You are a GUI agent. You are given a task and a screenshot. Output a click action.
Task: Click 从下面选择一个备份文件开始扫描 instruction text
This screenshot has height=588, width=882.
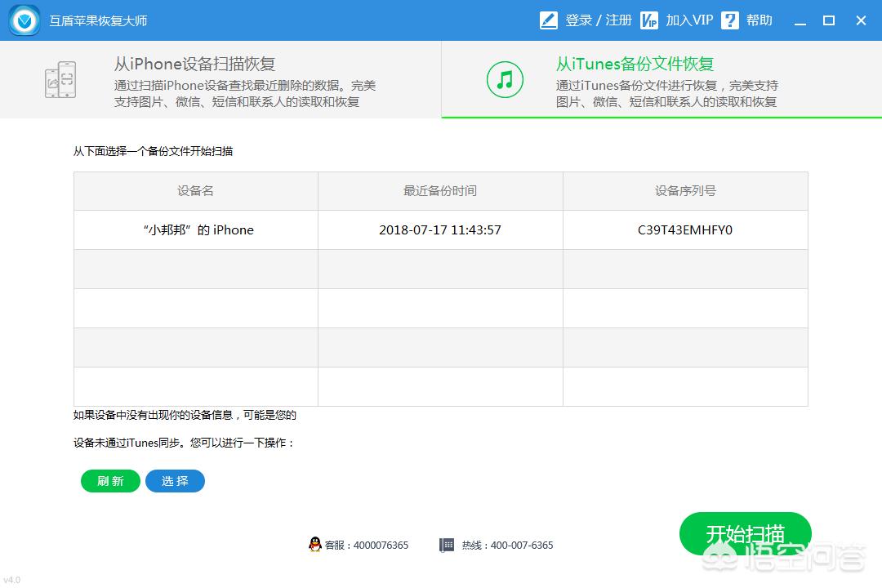[x=153, y=151]
